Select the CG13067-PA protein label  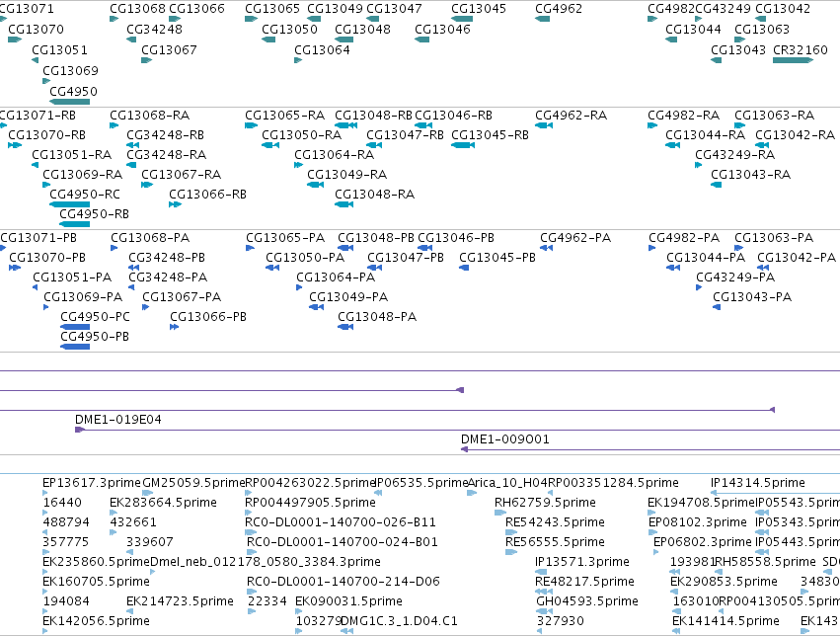click(182, 297)
